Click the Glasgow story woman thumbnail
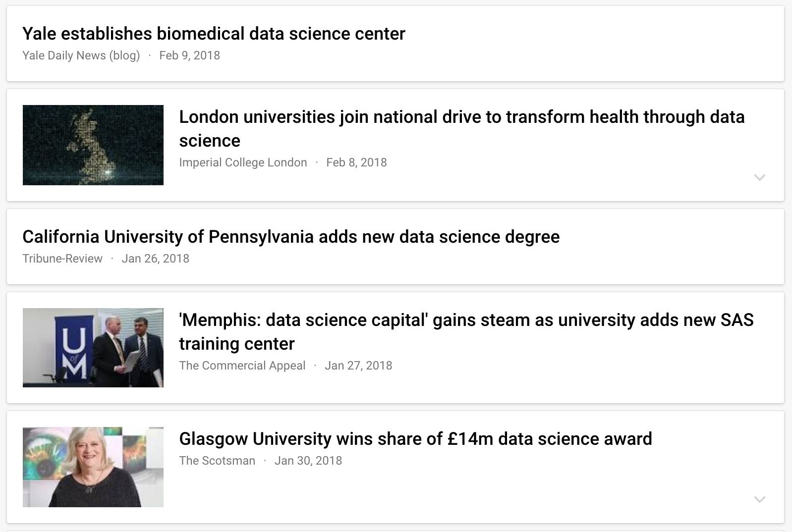 coord(93,467)
